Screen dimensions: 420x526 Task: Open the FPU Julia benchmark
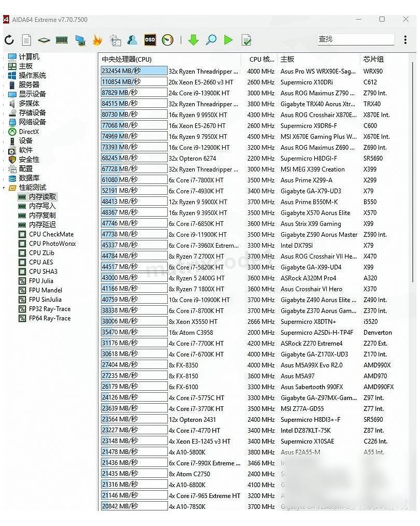[41, 281]
